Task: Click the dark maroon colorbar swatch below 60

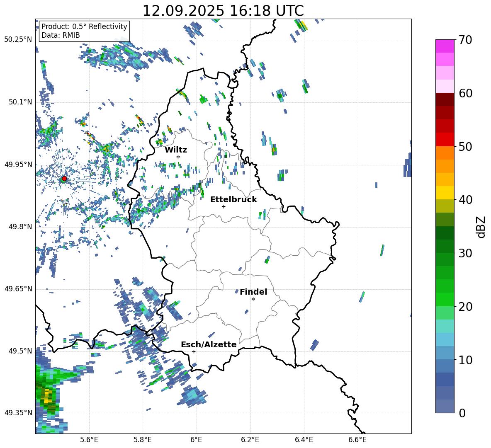Action: [x=445, y=99]
